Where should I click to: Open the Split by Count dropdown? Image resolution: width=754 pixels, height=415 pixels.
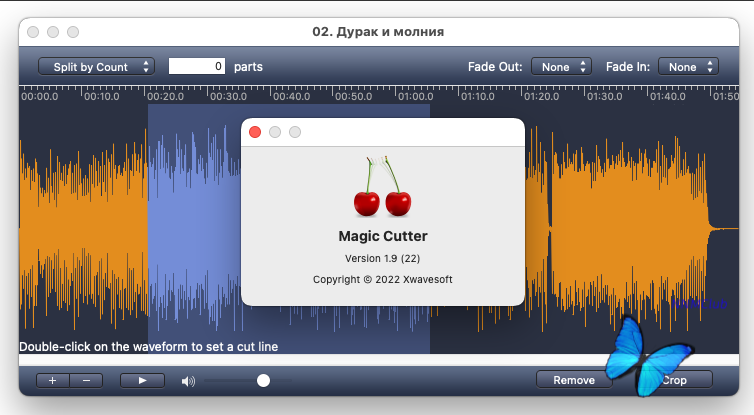click(x=96, y=66)
